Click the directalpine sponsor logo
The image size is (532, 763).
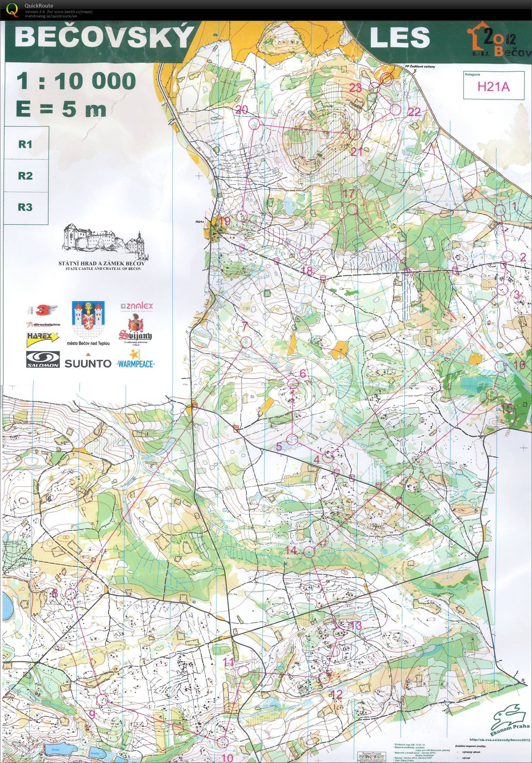[43, 324]
